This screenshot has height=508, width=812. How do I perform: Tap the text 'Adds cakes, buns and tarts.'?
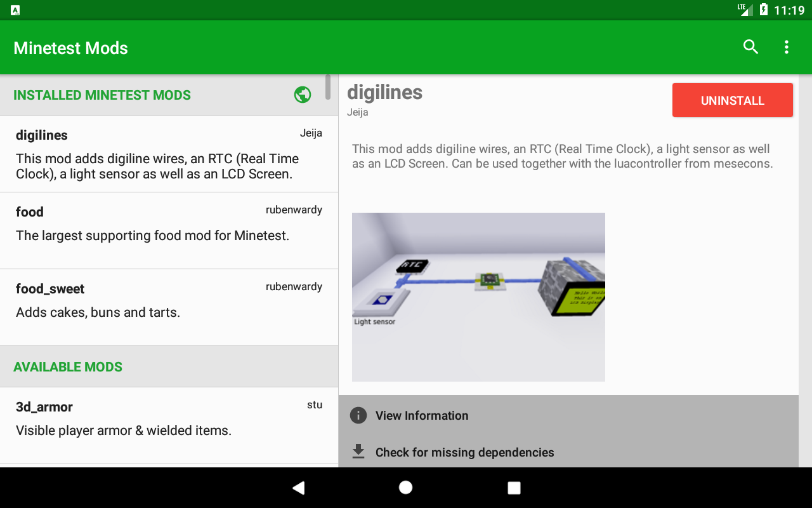[x=98, y=312]
